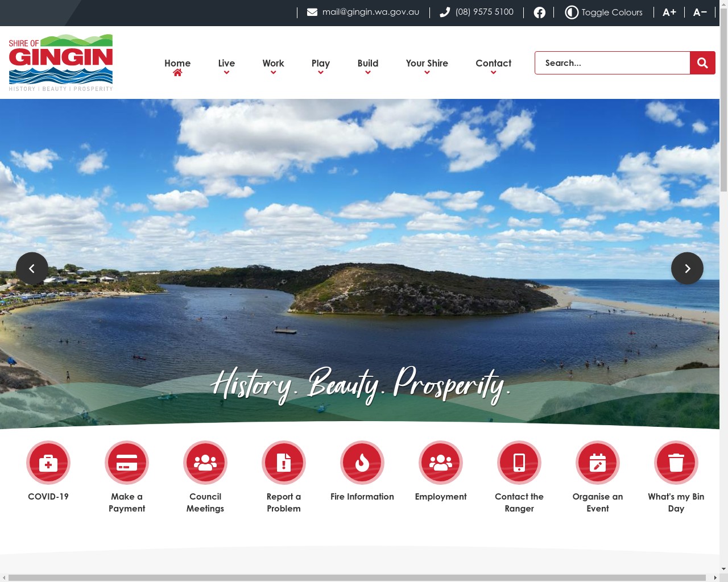This screenshot has width=728, height=582.
Task: Expand the Live navigation dropdown
Action: click(x=226, y=63)
